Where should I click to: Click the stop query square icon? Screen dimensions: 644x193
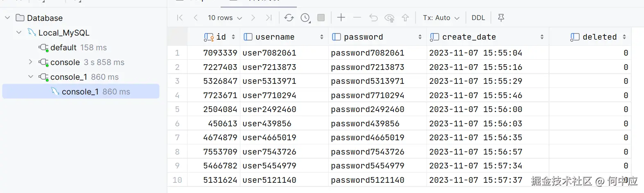point(321,18)
